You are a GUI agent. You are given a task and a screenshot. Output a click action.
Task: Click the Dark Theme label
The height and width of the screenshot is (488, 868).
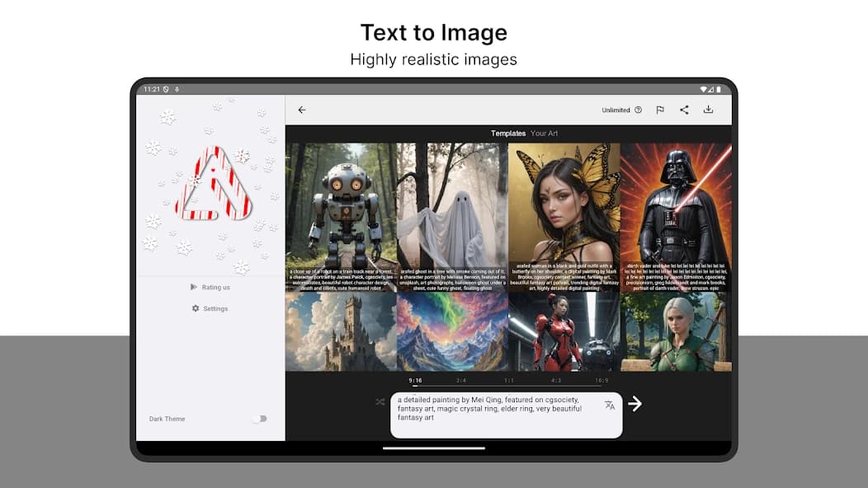click(x=167, y=419)
